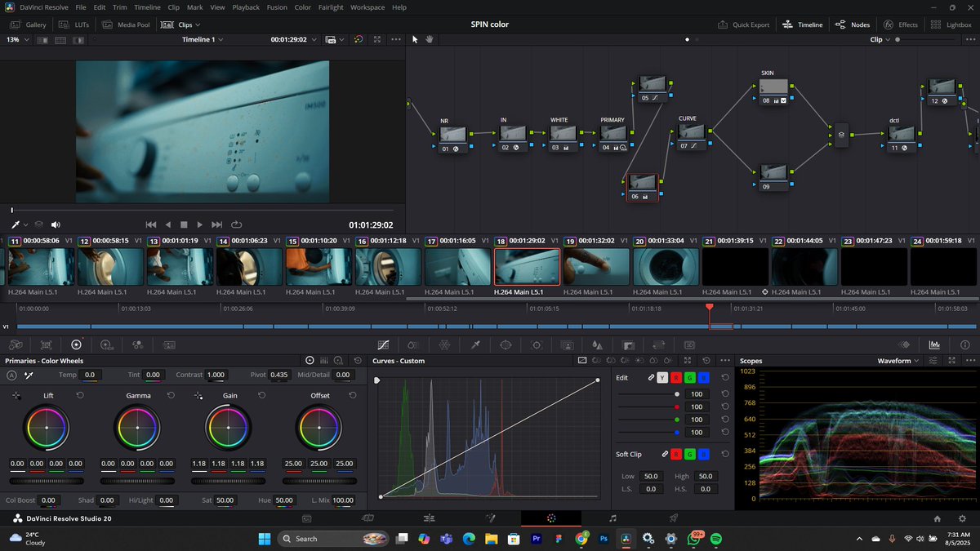Open the Effects panel
Image resolution: width=980 pixels, height=551 pixels.
[900, 24]
